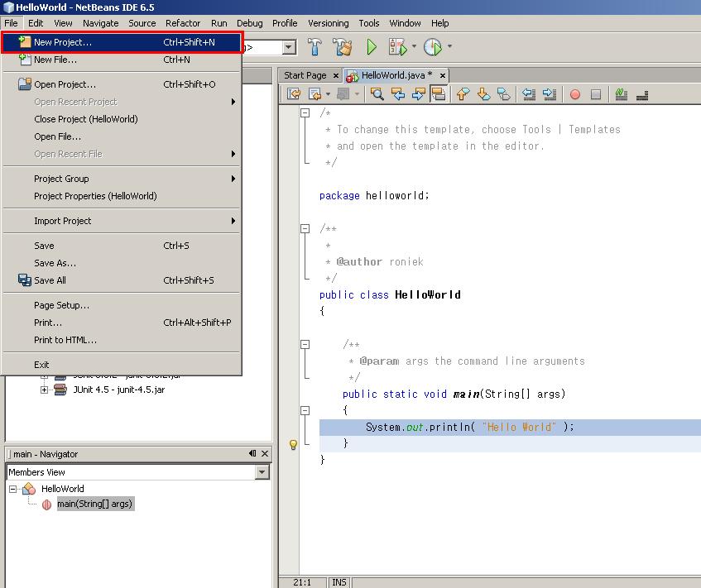This screenshot has width=701, height=588.
Task: Select main(String[] args) in Navigator
Action: [95, 504]
